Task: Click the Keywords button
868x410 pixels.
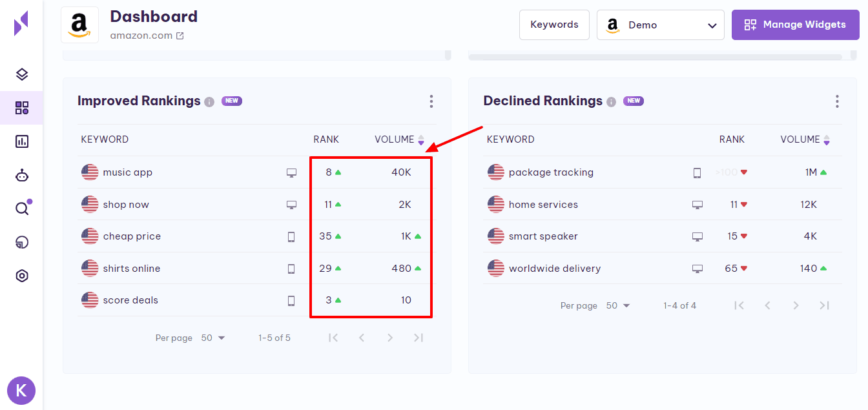Action: point(554,25)
